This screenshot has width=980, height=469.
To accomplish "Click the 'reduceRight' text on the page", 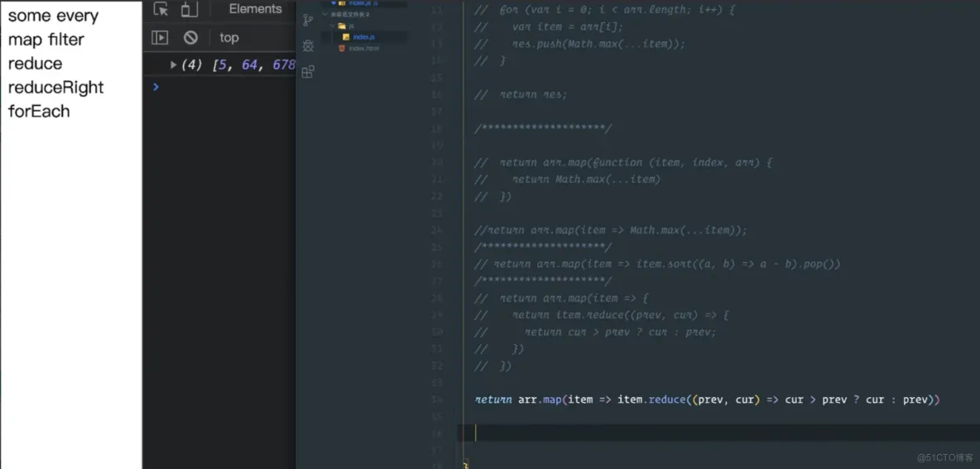I will point(55,88).
